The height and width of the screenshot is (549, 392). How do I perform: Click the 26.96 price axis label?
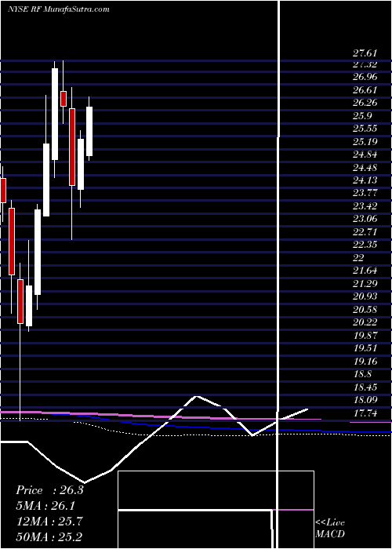coord(365,77)
